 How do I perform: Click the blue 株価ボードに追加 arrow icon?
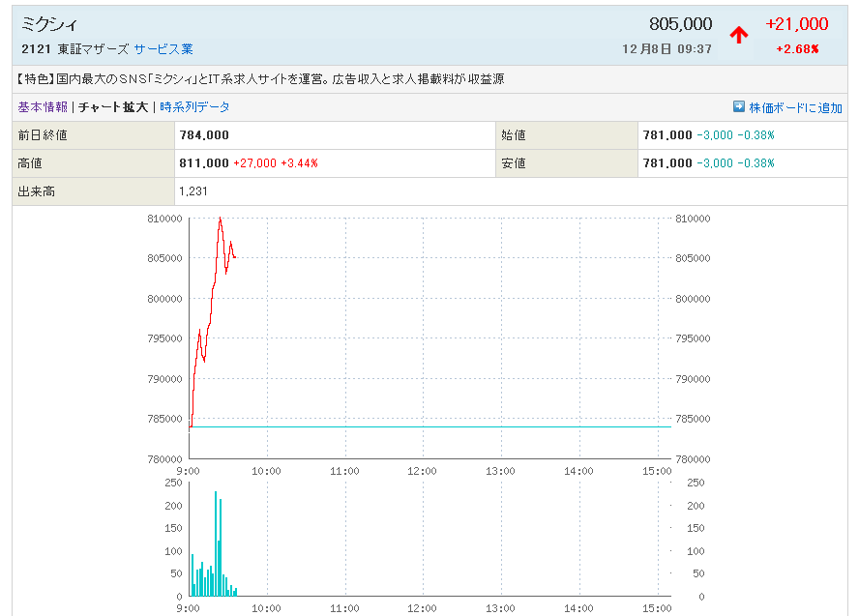pyautogui.click(x=739, y=106)
